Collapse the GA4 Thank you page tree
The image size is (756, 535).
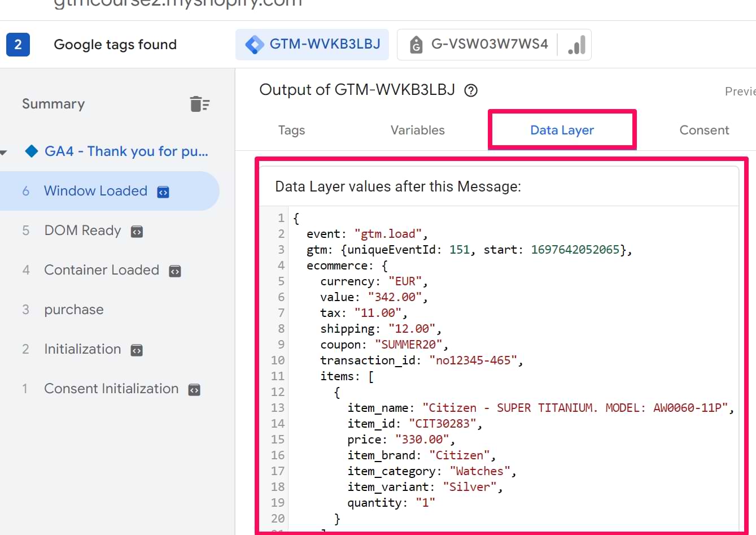[4, 152]
